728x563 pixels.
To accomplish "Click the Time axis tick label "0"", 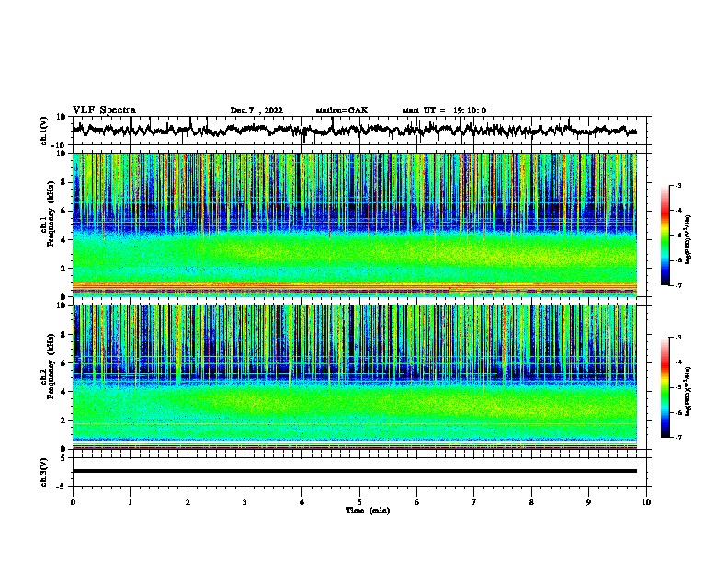I will [x=73, y=502].
